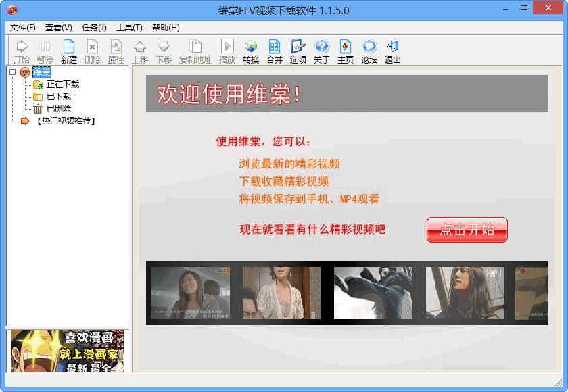Open the 工具(T) menu
The width and height of the screenshot is (568, 392).
pos(129,28)
